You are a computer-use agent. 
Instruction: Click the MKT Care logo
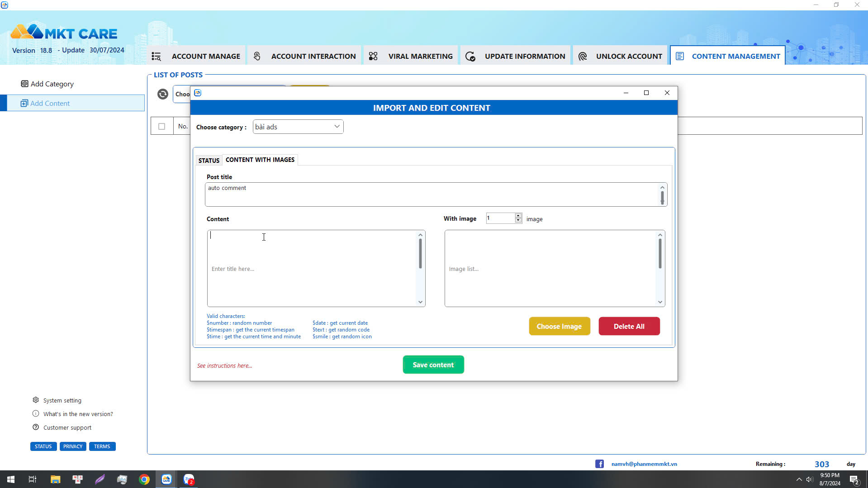tap(64, 32)
